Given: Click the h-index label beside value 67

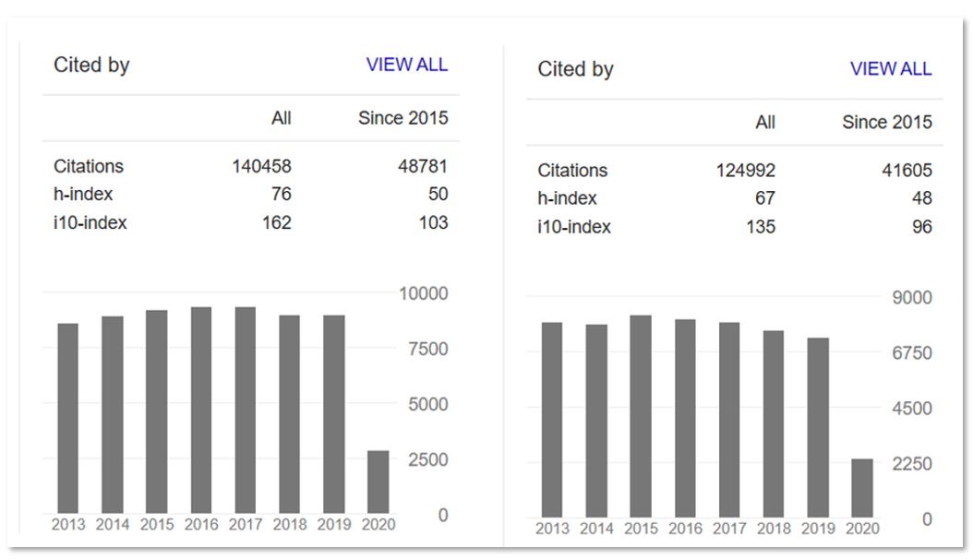Looking at the screenshot, I should coord(567,198).
